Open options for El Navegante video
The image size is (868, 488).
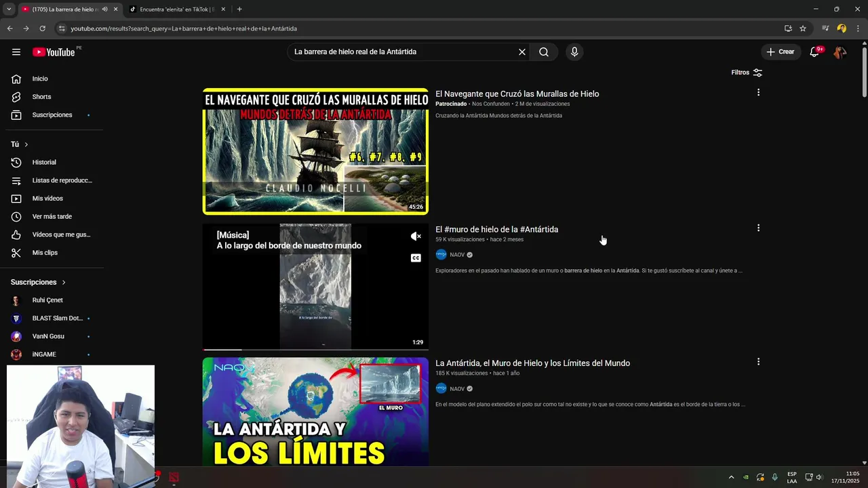click(758, 93)
